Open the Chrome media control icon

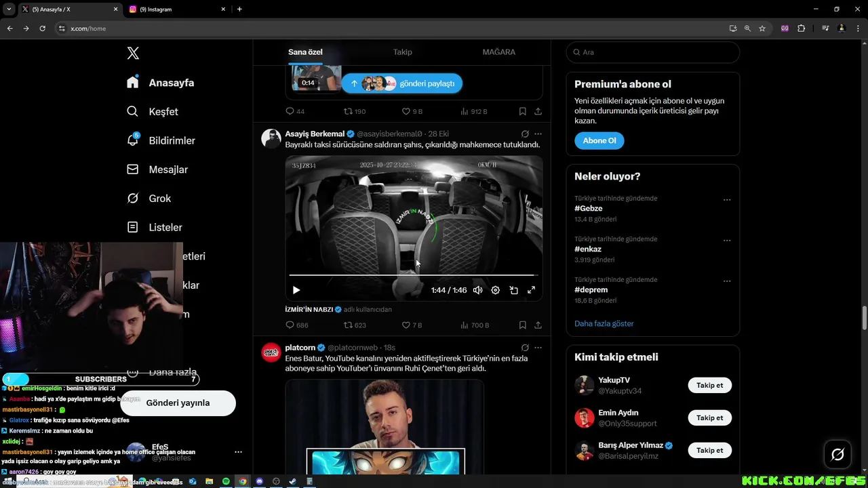coord(825,28)
